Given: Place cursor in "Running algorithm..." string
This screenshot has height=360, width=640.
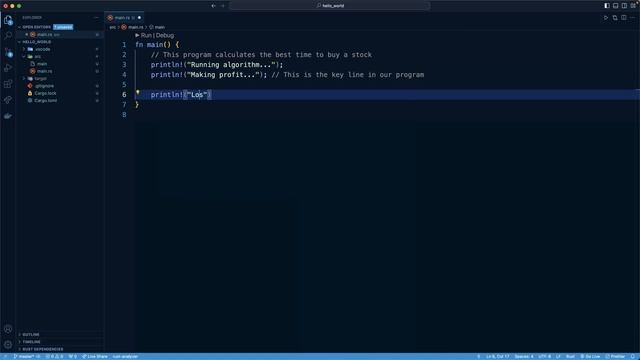Looking at the screenshot, I should coord(231,64).
